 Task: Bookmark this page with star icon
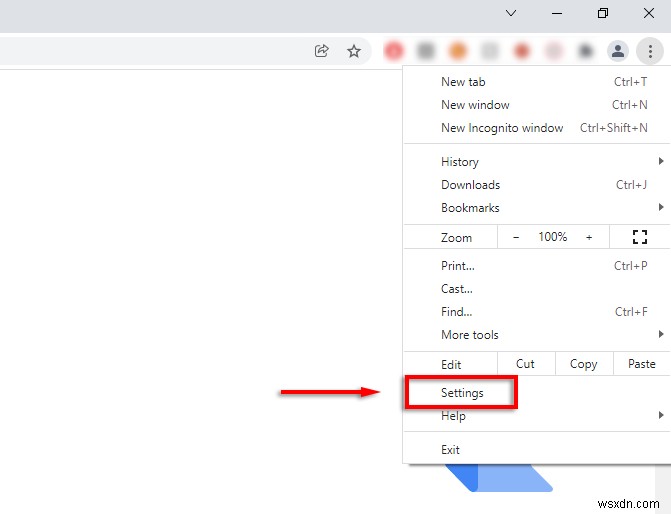click(353, 51)
